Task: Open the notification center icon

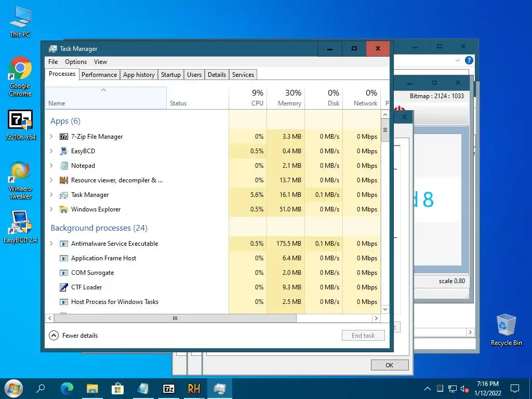Action: point(515,389)
